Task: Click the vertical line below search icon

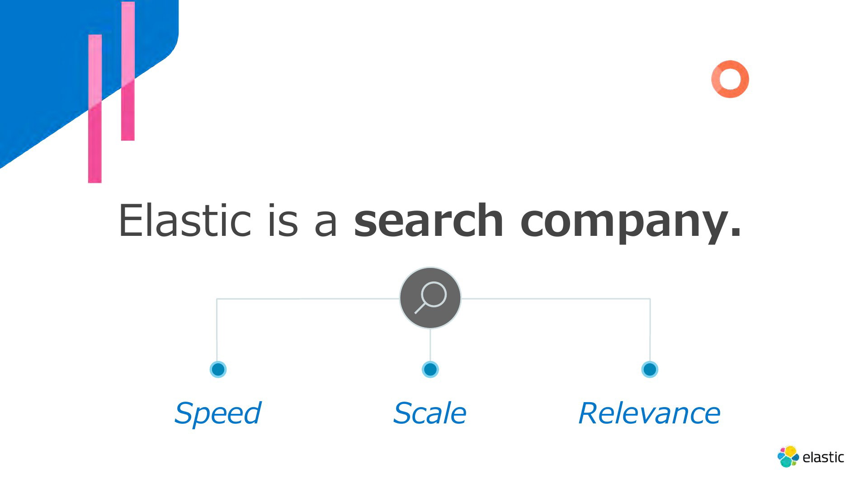Action: point(430,345)
